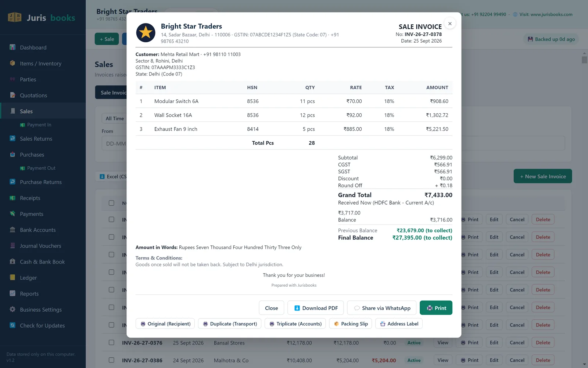Print Triplicate (Accounts) copy
The width and height of the screenshot is (588, 368).
point(295,324)
